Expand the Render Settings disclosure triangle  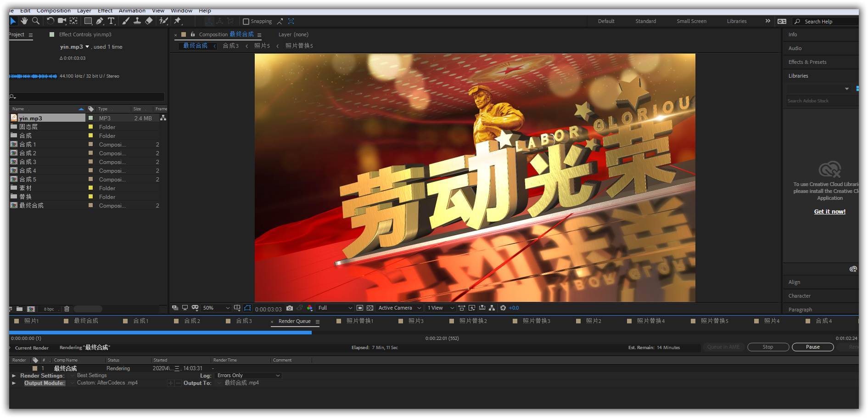click(14, 376)
